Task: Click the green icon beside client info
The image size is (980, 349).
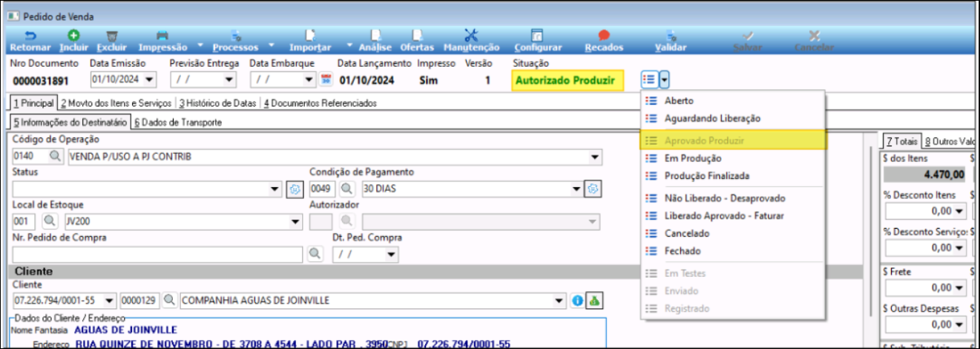Action: click(x=594, y=301)
